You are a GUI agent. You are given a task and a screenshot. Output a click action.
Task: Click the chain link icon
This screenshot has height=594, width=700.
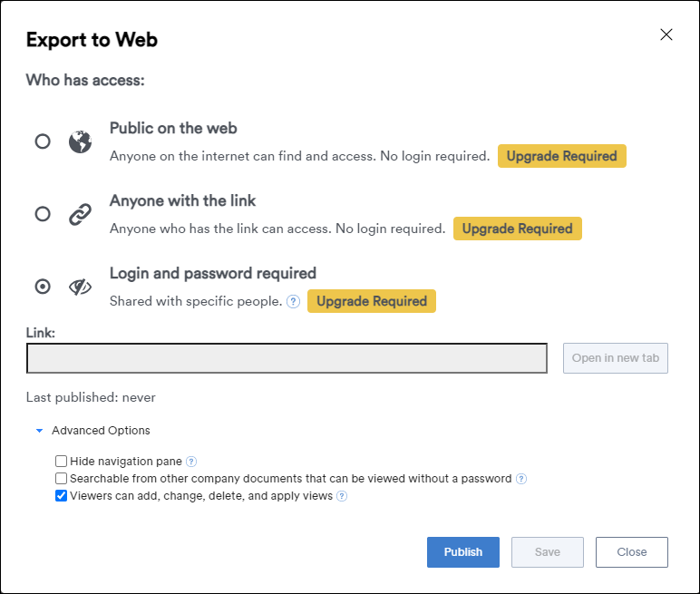click(x=80, y=214)
